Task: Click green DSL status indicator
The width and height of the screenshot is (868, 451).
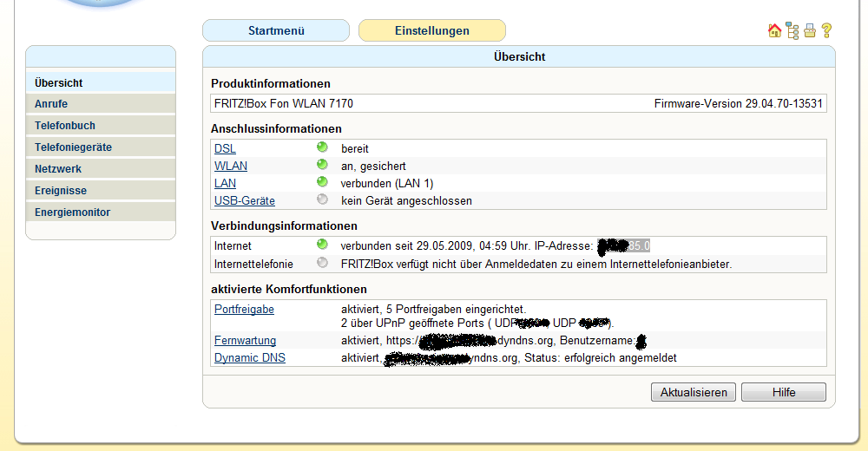Action: (322, 147)
